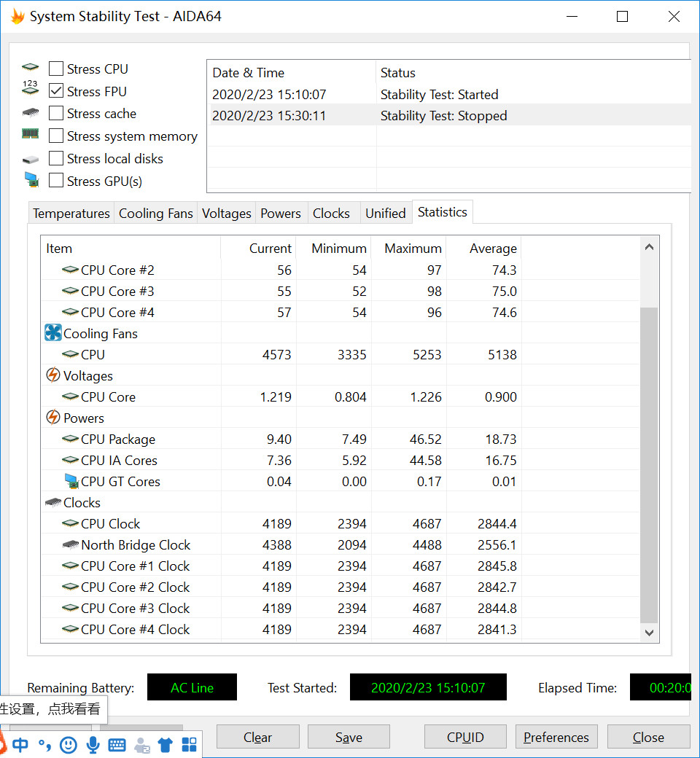Screen dimensions: 700x758
Task: Click the statistics list scroll up arrow
Action: (649, 248)
